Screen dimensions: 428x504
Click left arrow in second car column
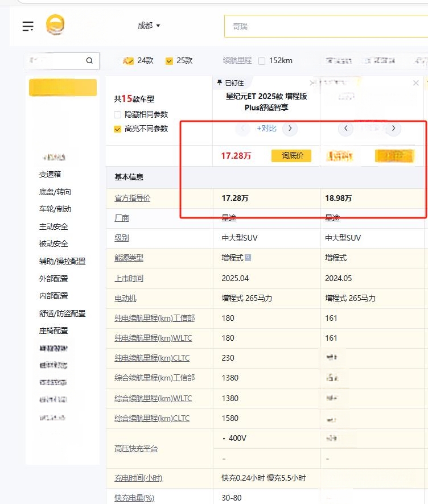345,128
